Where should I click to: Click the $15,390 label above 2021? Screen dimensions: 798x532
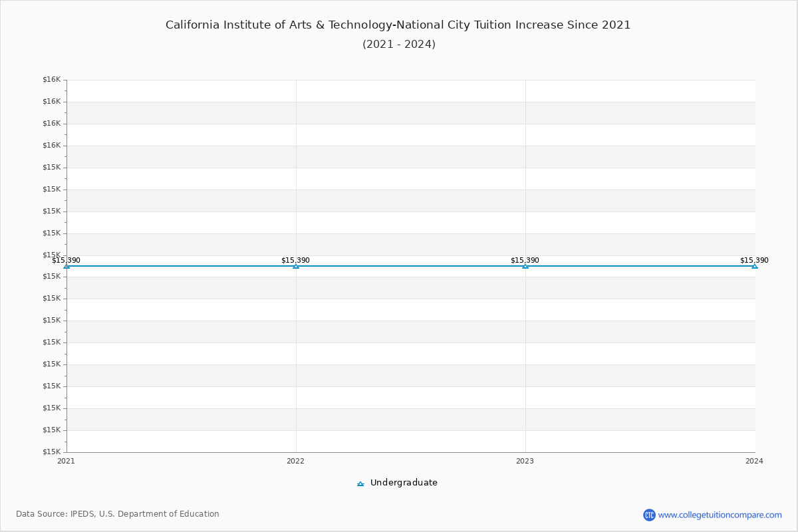pyautogui.click(x=66, y=260)
